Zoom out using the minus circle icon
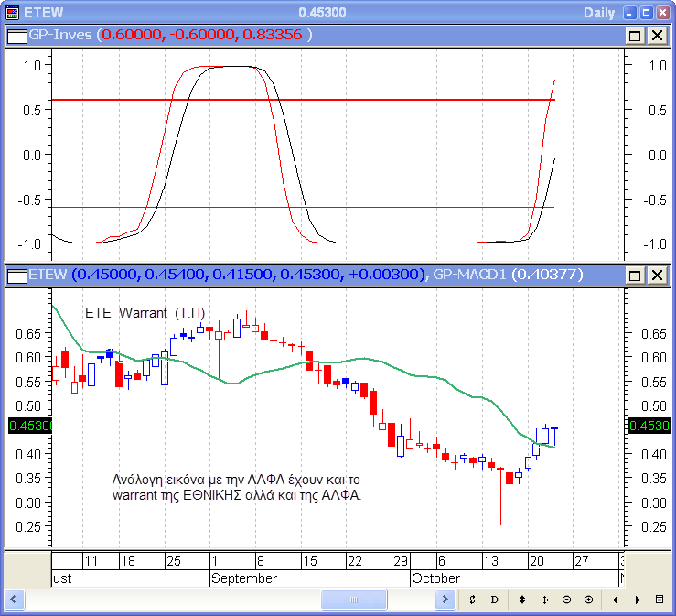 tap(566, 600)
